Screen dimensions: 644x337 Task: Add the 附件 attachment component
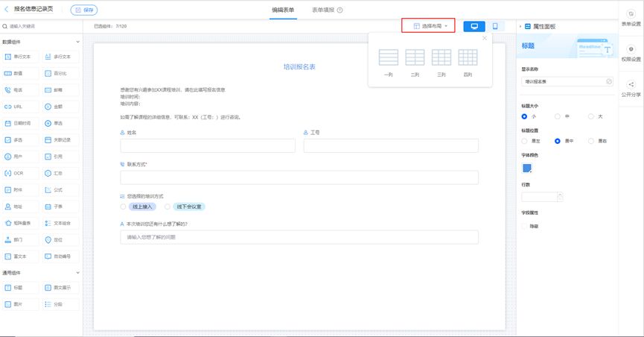pyautogui.click(x=19, y=190)
